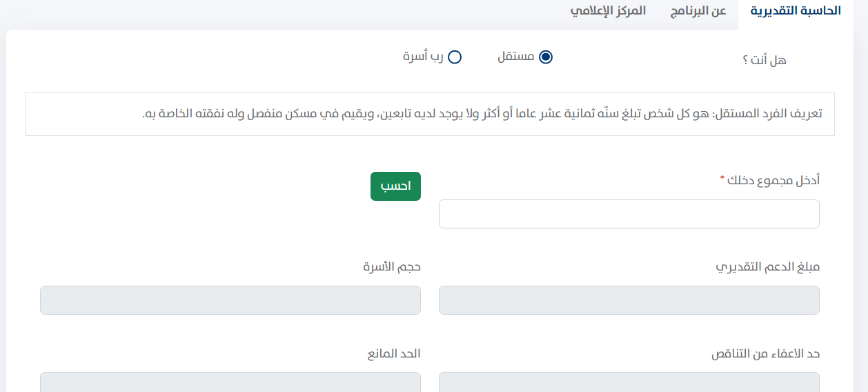The width and height of the screenshot is (868, 392).
Task: Click the هل أنت ؟ question label
Action: (765, 60)
